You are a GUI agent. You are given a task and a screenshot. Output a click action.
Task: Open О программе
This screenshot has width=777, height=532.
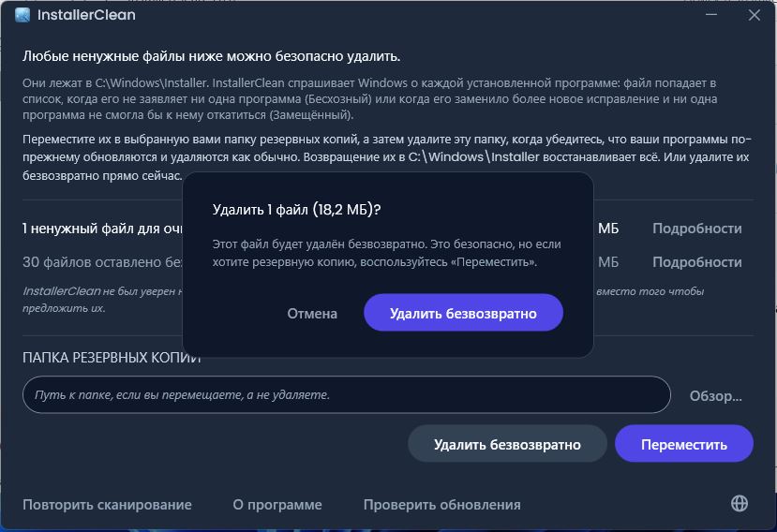coord(277,504)
